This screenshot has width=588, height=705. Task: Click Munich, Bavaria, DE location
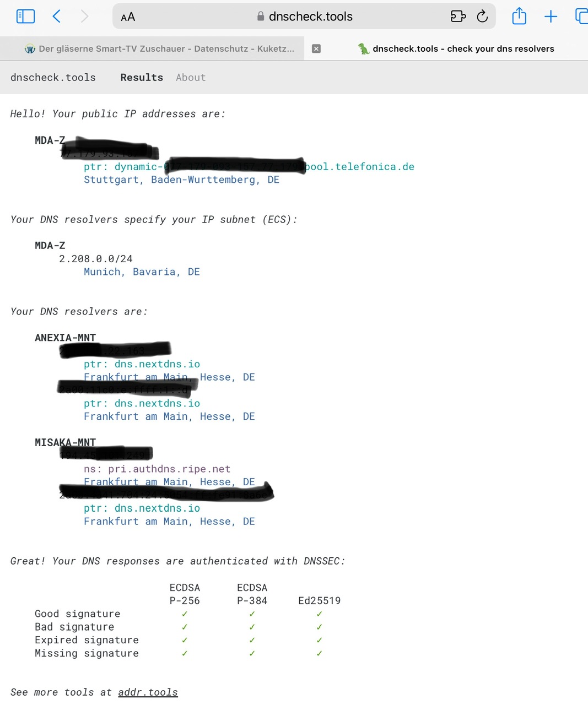tap(142, 272)
